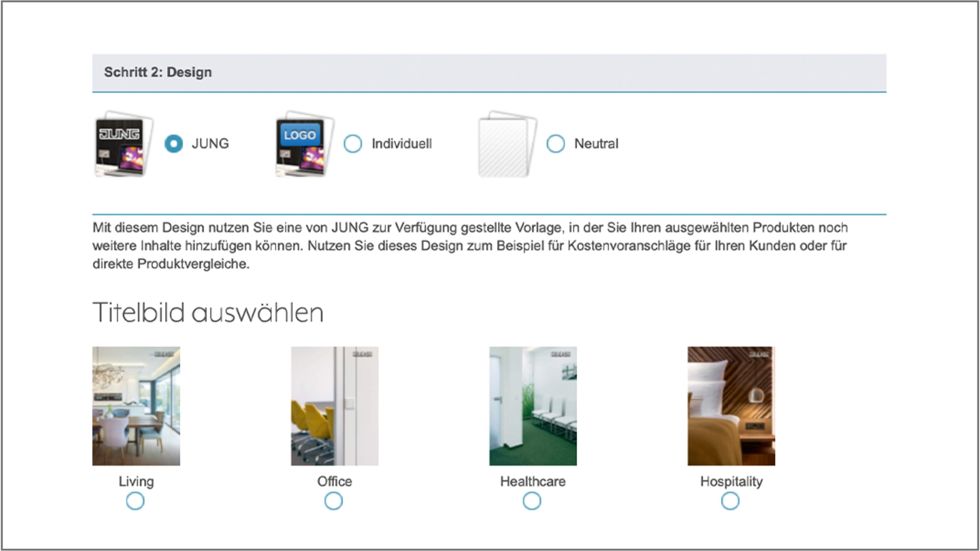Viewport: 980px width, 551px height.
Task: Click the Hospitality caption text
Action: [731, 481]
